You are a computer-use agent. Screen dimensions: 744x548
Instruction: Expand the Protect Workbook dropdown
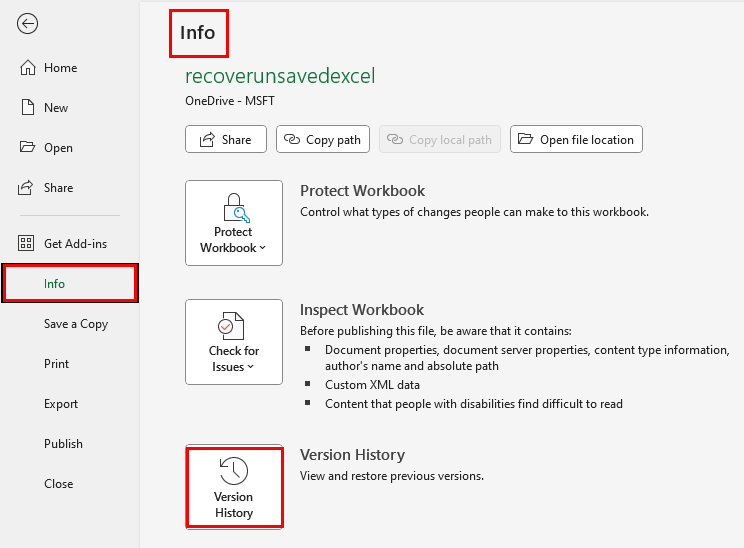click(234, 223)
